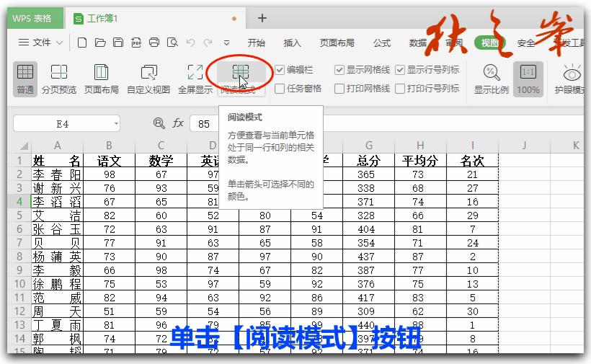The width and height of the screenshot is (591, 364).
Task: Click 平均分 header cell
Action: [x=420, y=161]
